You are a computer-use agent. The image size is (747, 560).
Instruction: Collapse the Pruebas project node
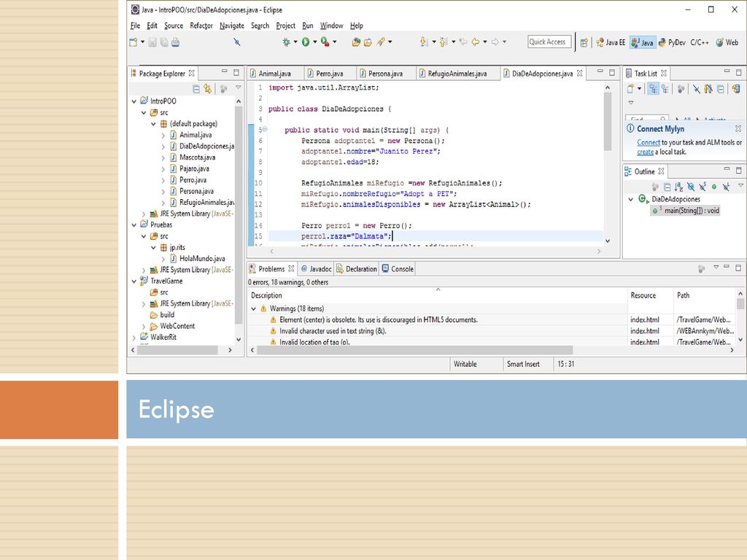134,225
